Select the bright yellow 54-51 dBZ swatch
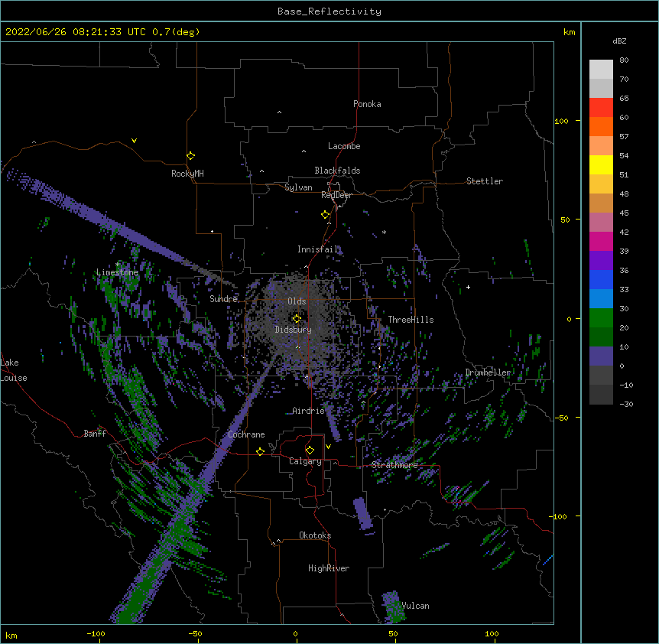 601,164
